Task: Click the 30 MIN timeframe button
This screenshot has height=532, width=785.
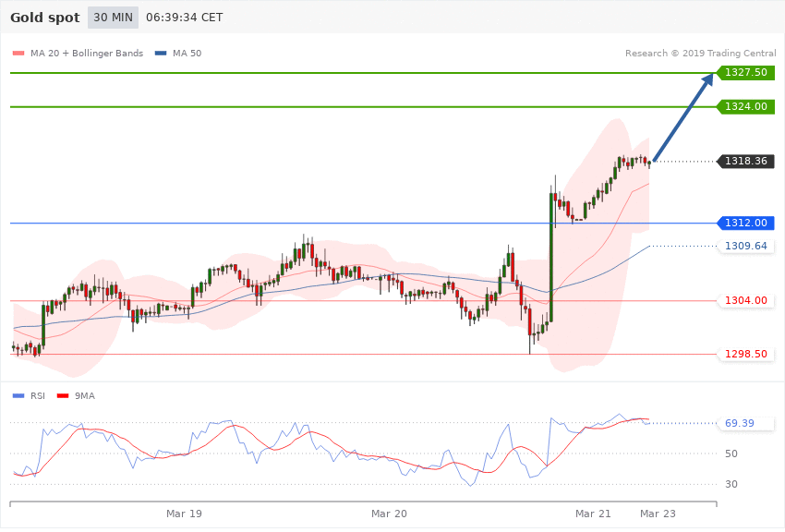Action: pos(113,18)
